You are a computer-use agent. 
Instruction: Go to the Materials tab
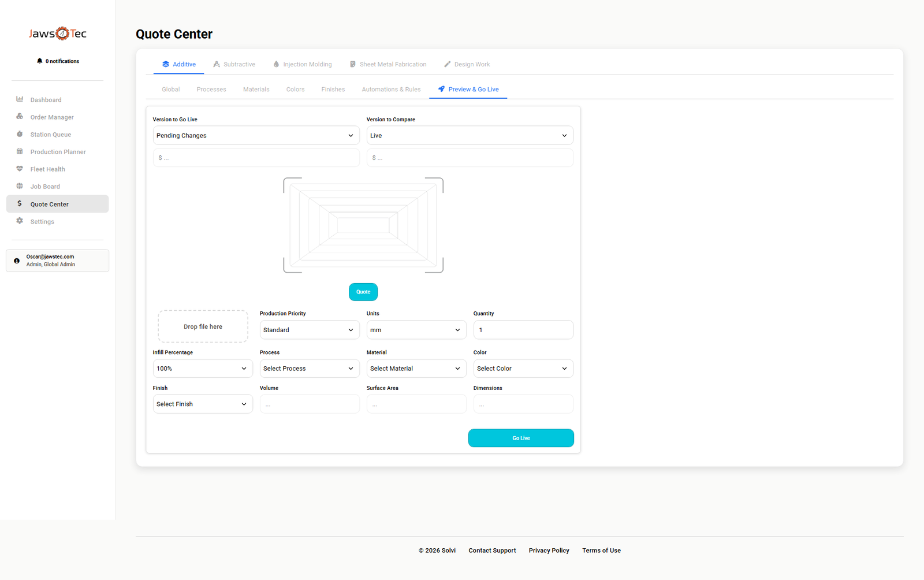tap(256, 90)
